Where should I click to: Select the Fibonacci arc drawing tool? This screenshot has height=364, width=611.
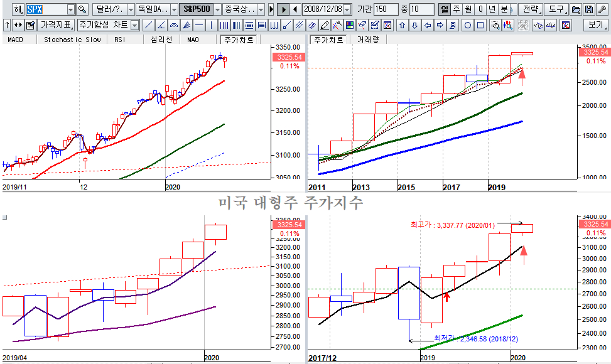(174, 25)
